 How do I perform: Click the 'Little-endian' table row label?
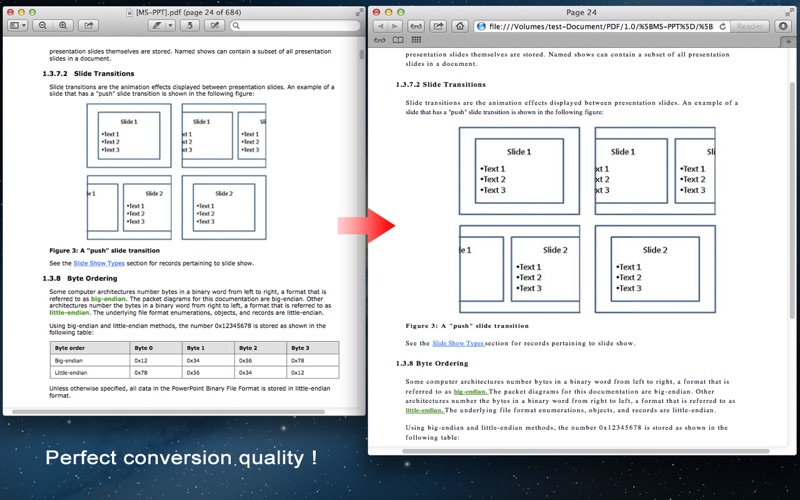pos(71,372)
